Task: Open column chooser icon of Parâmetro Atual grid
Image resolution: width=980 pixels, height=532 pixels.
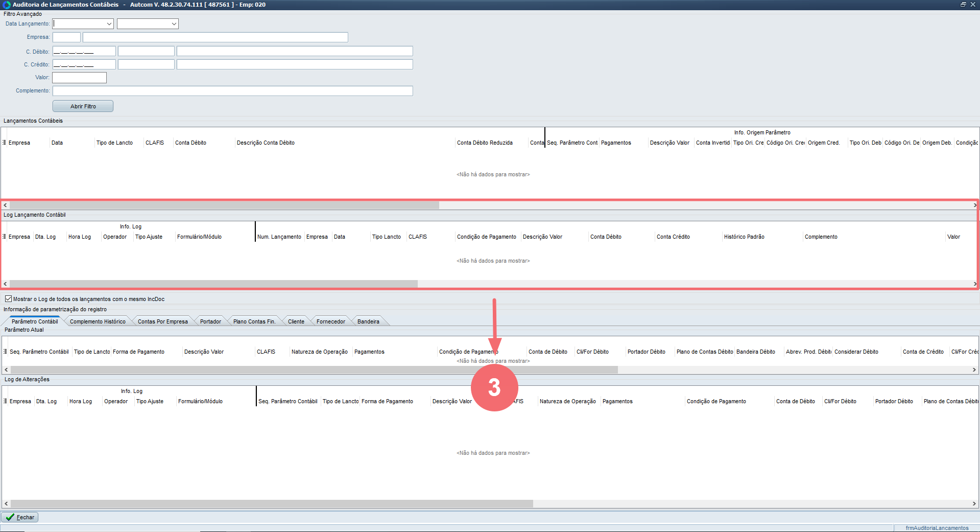Action: click(5, 352)
